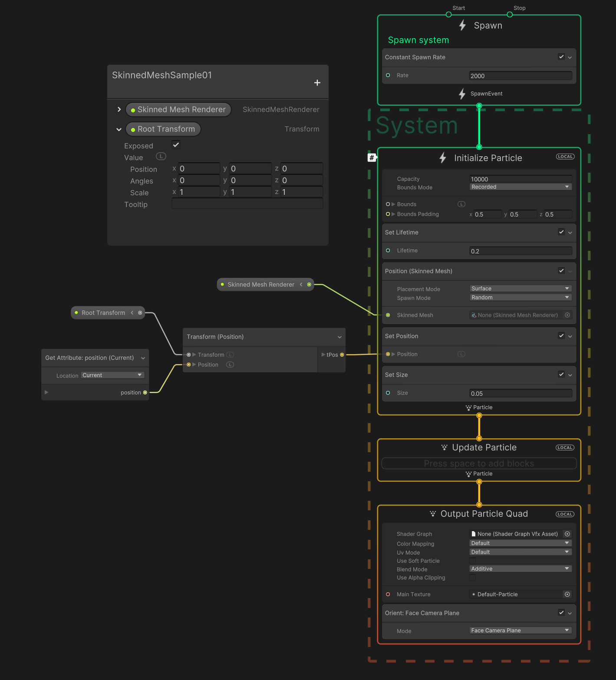616x680 pixels.
Task: Click the L local-space icon next to Bounds
Action: coord(461,204)
